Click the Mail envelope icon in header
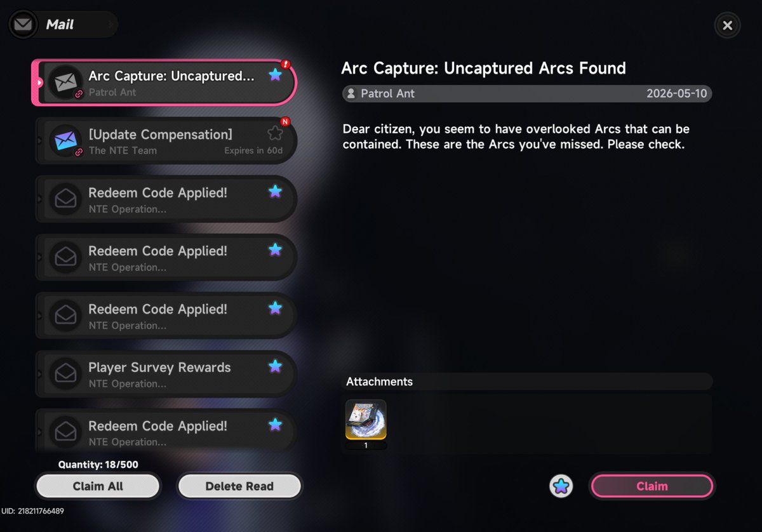The width and height of the screenshot is (762, 532). (23, 25)
